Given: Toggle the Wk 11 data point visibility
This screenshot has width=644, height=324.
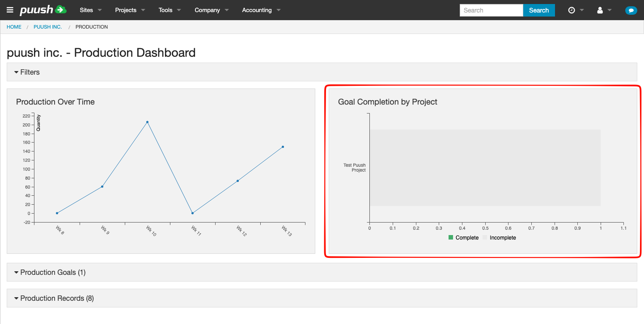Looking at the screenshot, I should point(192,213).
